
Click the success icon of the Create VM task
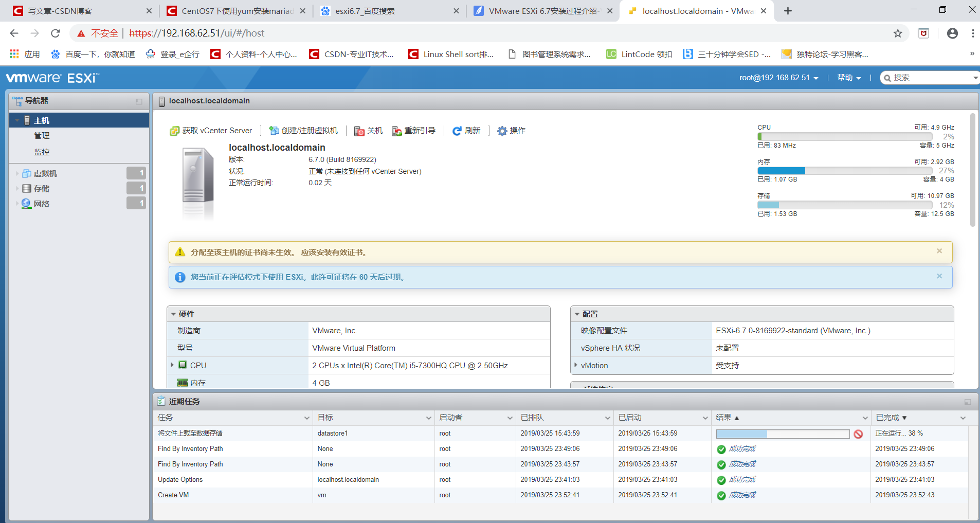tap(721, 496)
